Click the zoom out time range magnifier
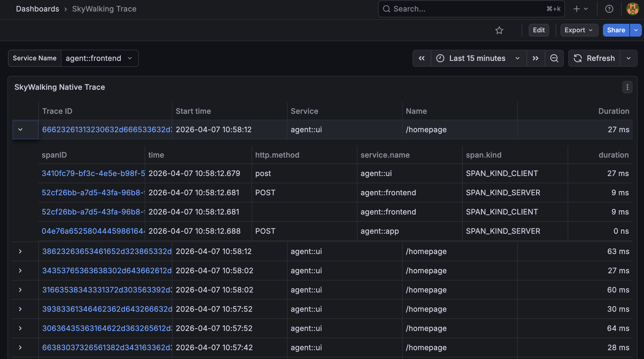Viewport: 644px width, 359px height. [x=555, y=58]
